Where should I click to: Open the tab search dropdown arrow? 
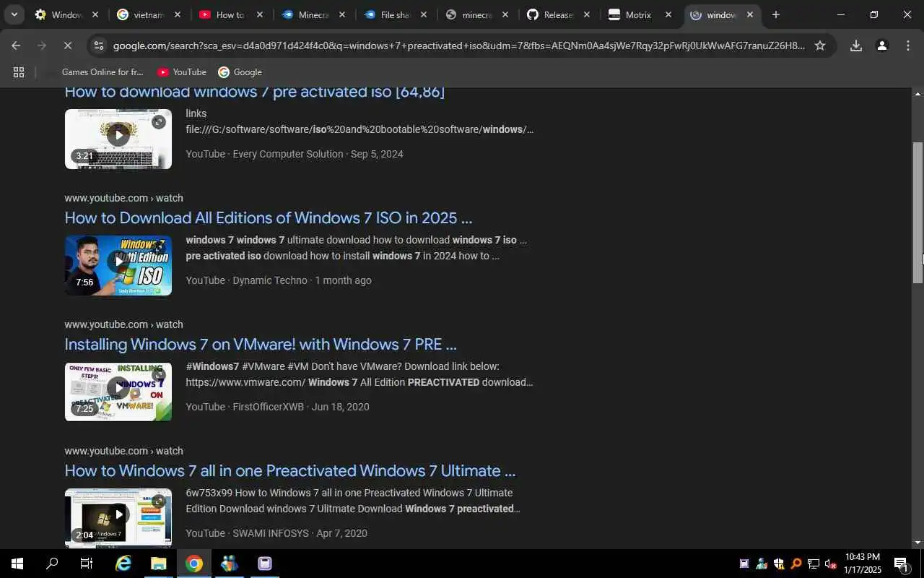click(14, 14)
